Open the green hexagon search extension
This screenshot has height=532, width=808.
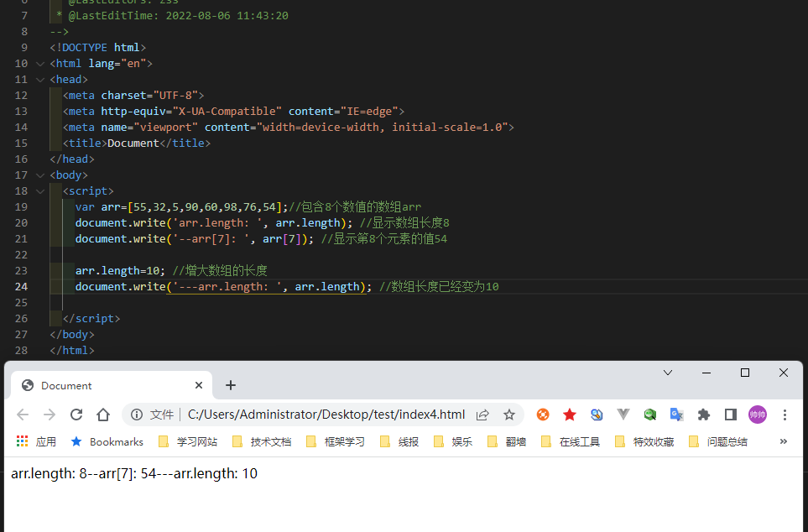tap(649, 415)
